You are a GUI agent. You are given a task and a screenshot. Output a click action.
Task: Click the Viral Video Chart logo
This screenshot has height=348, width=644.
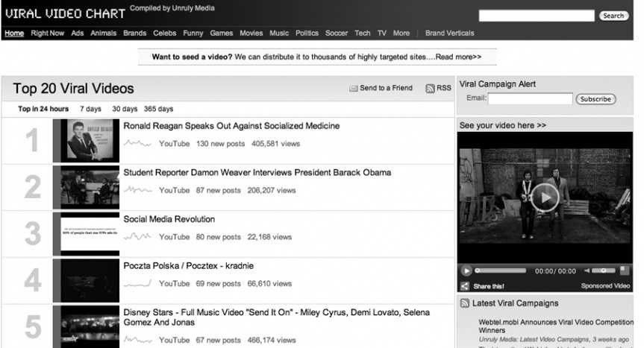[66, 13]
